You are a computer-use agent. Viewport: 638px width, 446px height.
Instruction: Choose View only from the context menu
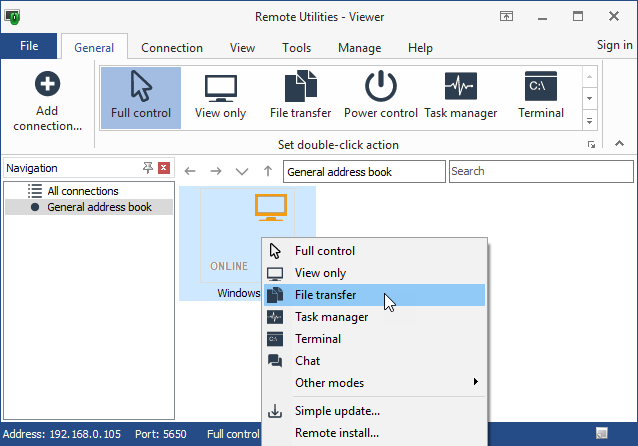coord(374,273)
